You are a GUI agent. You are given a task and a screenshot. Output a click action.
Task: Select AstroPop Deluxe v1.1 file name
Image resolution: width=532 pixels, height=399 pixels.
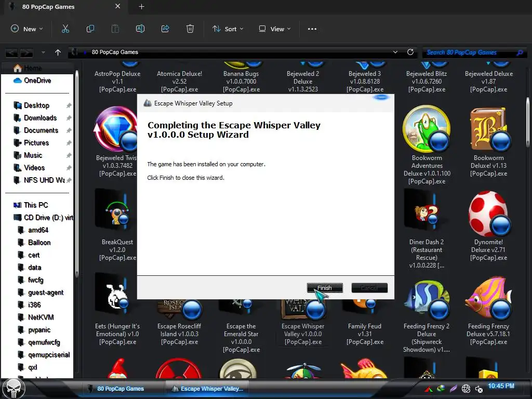(x=117, y=82)
